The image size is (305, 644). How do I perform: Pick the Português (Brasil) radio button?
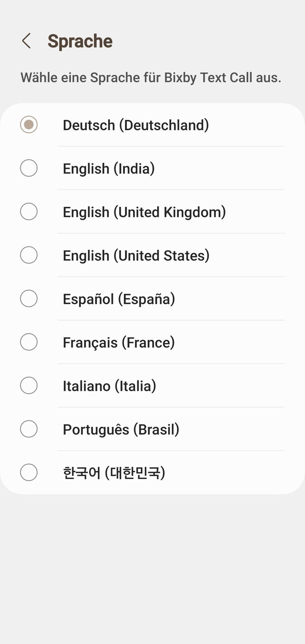coord(29,429)
